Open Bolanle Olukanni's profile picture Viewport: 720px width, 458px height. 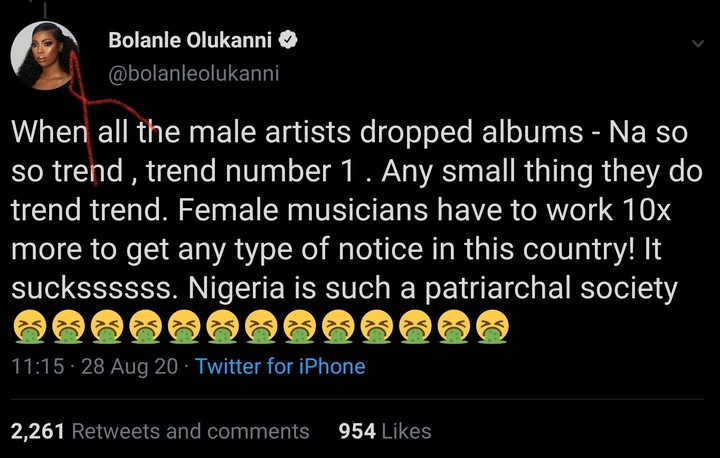click(45, 59)
